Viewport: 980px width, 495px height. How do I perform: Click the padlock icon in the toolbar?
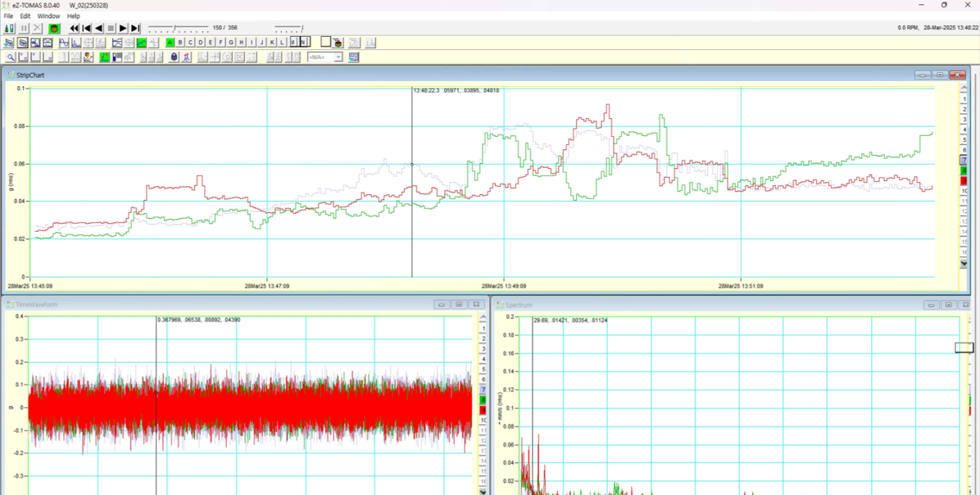[x=174, y=57]
